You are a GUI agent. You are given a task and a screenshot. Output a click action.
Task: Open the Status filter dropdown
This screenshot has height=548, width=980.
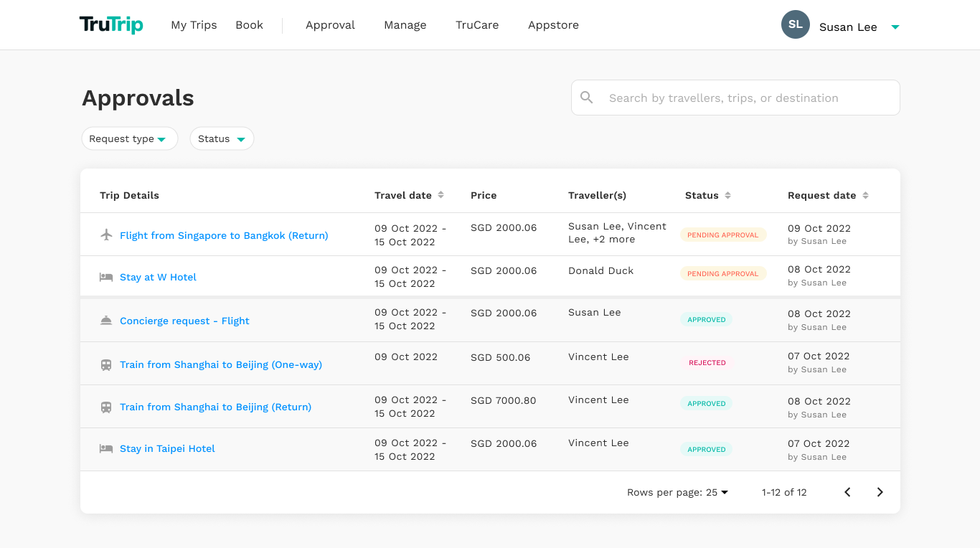coord(222,138)
